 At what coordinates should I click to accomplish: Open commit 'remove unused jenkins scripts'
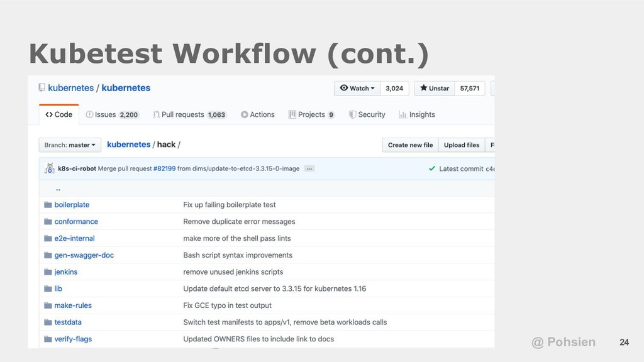pos(233,271)
